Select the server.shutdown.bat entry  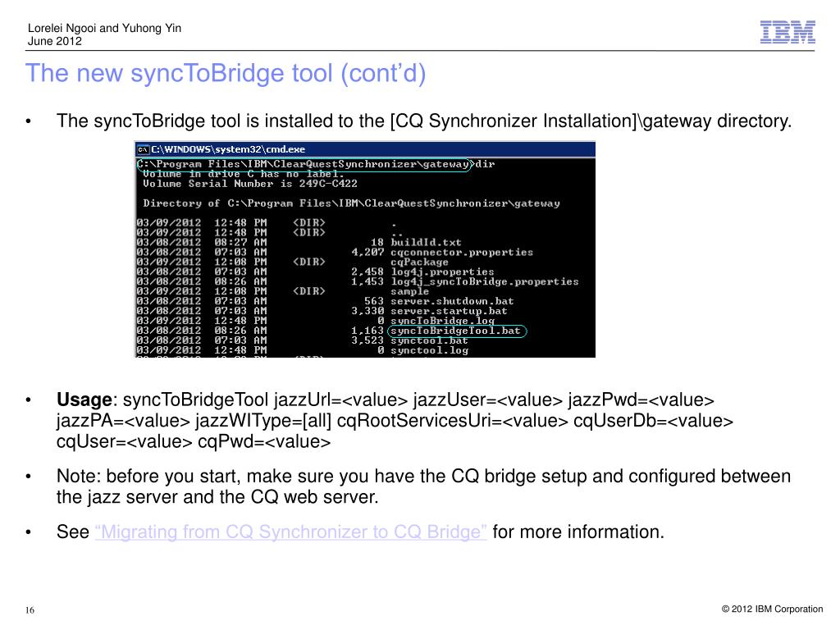(452, 301)
